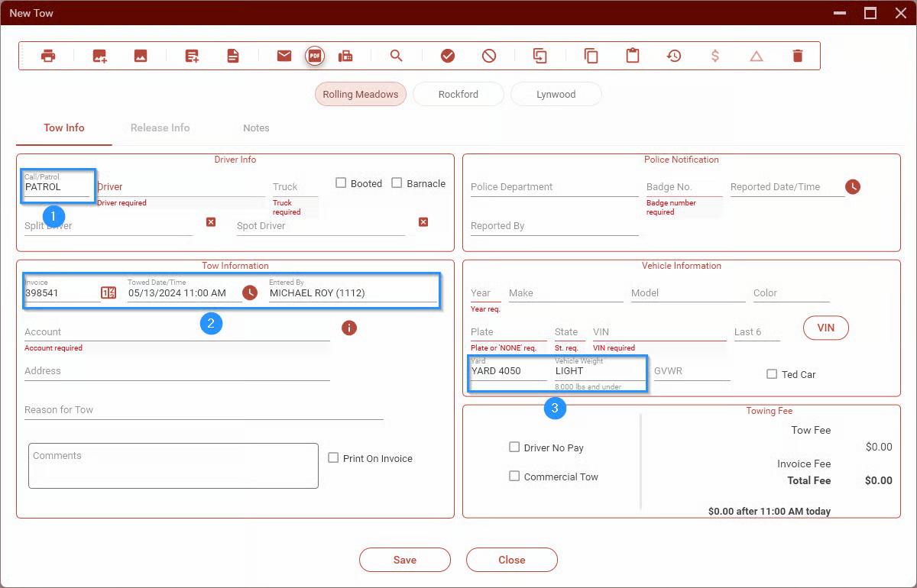Click the history clock icon

(674, 56)
